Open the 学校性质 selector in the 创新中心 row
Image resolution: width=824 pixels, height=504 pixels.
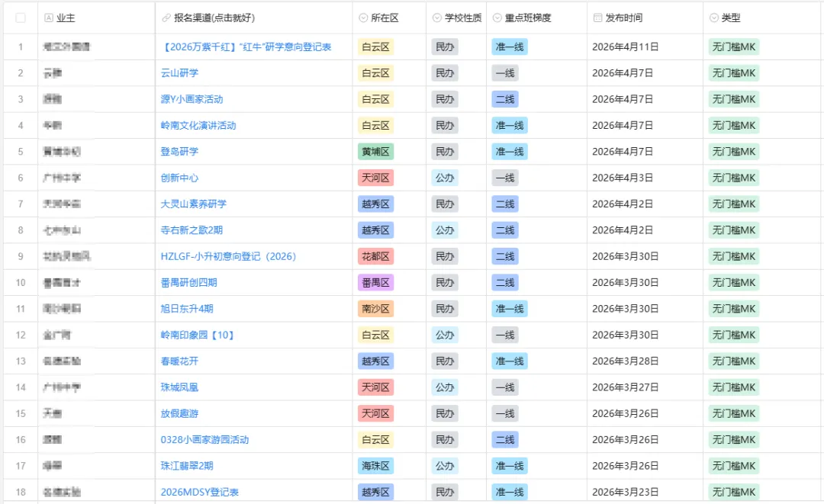tap(444, 178)
